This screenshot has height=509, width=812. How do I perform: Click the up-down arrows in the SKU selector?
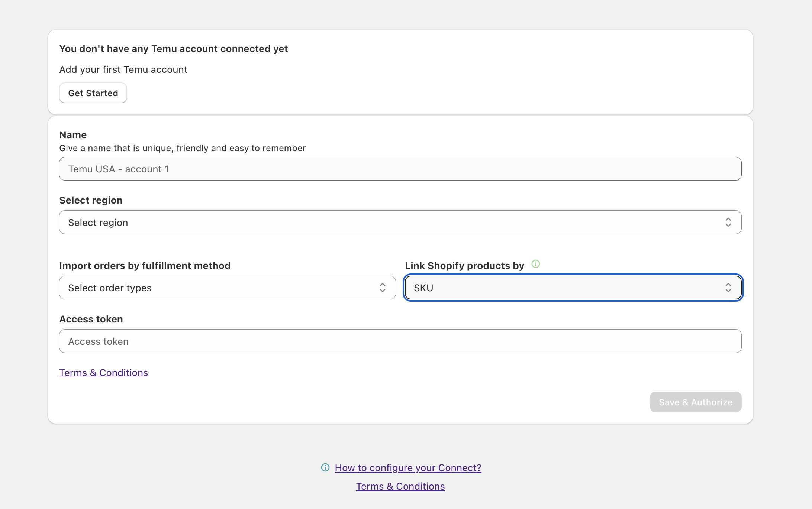pyautogui.click(x=728, y=288)
